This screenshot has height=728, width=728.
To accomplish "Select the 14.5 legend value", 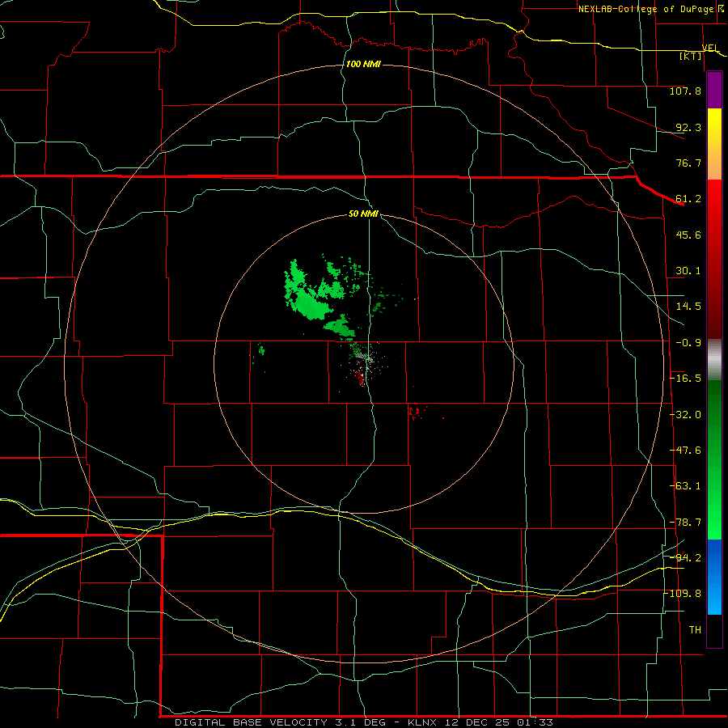I will [688, 307].
